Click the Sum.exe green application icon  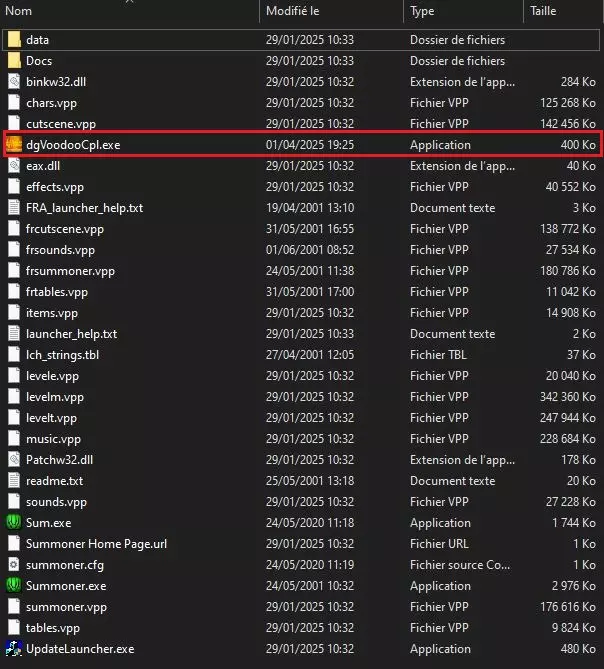click(14, 522)
